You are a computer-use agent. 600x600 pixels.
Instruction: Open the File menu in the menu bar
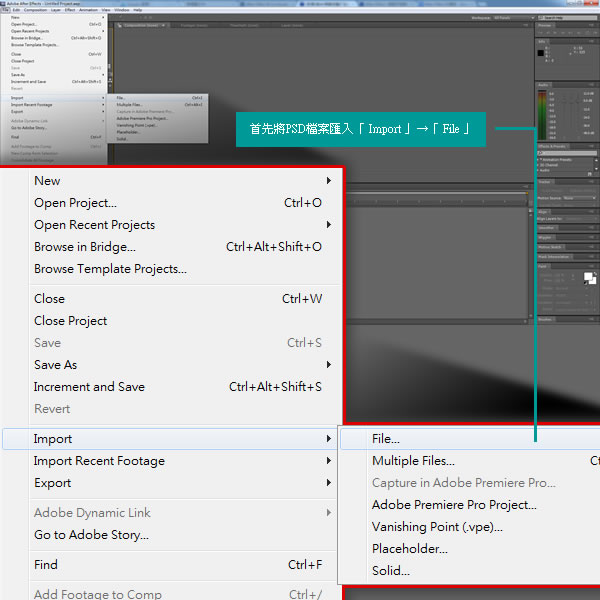5,10
